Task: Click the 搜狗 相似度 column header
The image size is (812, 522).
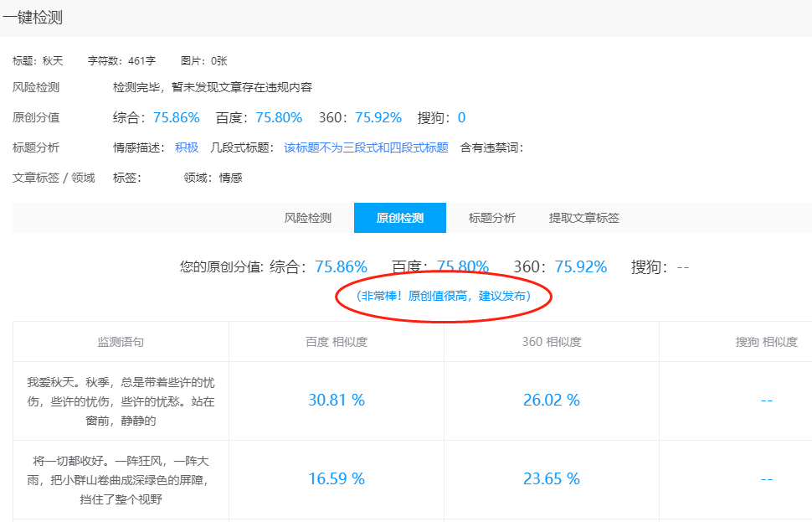Action: pos(766,342)
